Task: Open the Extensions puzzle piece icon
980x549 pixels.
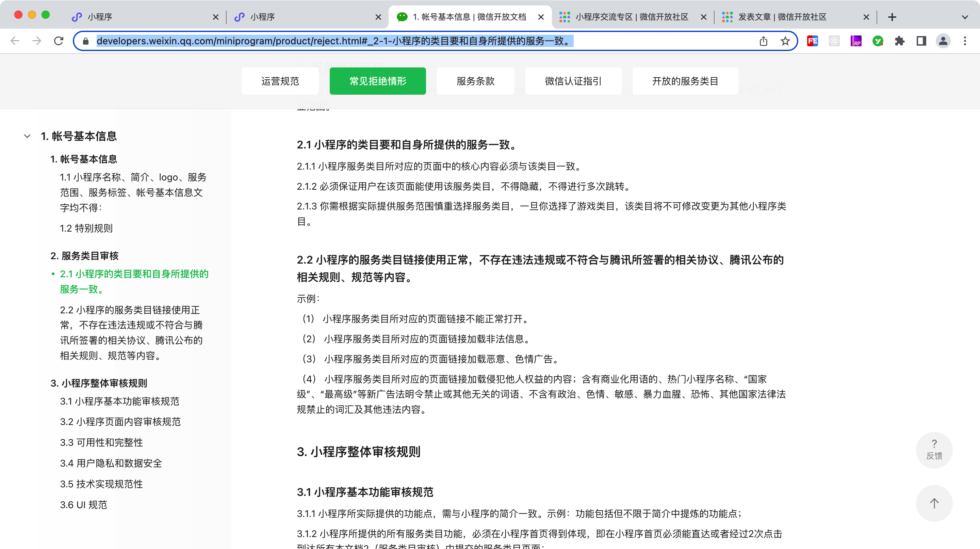Action: point(899,41)
